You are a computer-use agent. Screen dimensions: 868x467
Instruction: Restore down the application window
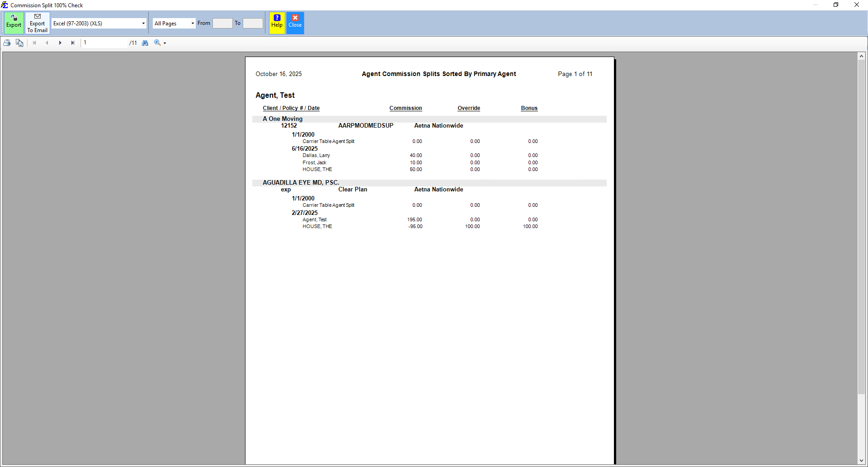[x=836, y=5]
